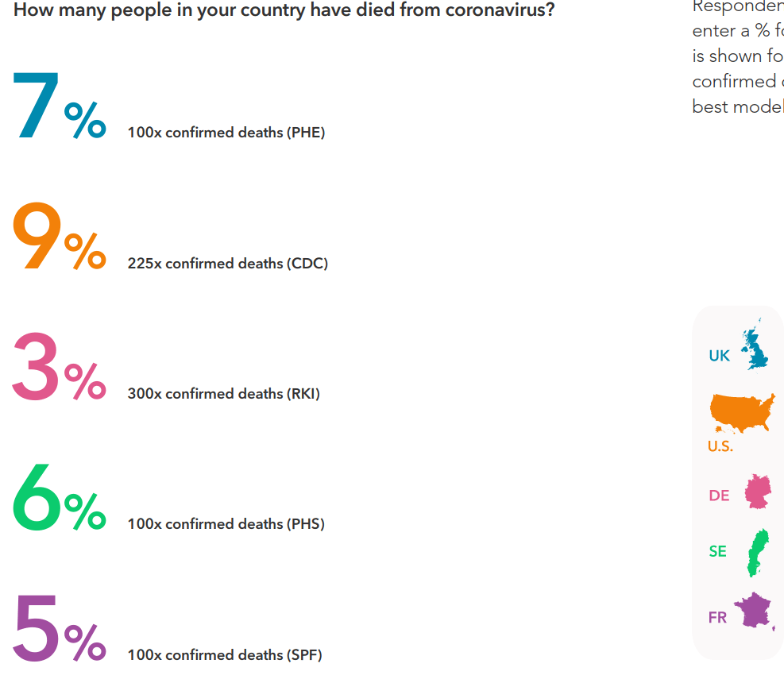Click the pink Germany map icon
Viewport: 784px width, 679px height.
758,492
